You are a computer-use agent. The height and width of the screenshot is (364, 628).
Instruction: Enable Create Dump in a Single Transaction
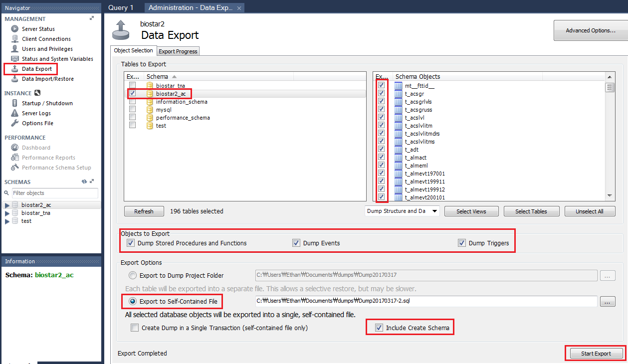[134, 328]
